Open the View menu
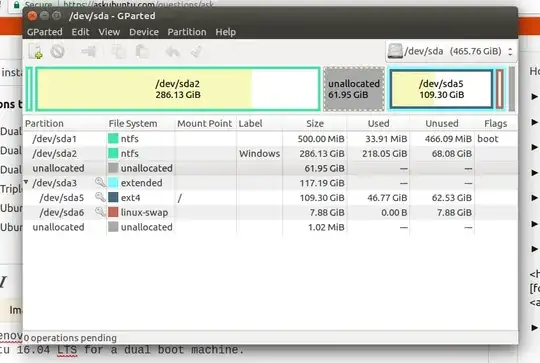The width and height of the screenshot is (540, 363). point(109,32)
